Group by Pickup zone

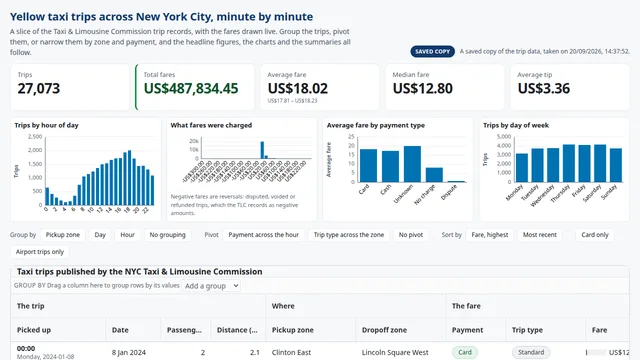point(63,235)
